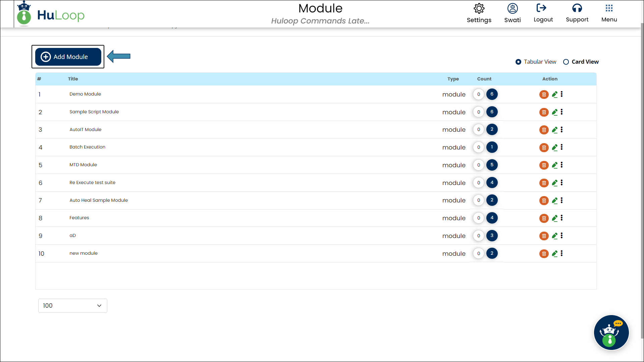This screenshot has height=362, width=644.
Task: Open the Menu grid icon
Action: tap(609, 8)
